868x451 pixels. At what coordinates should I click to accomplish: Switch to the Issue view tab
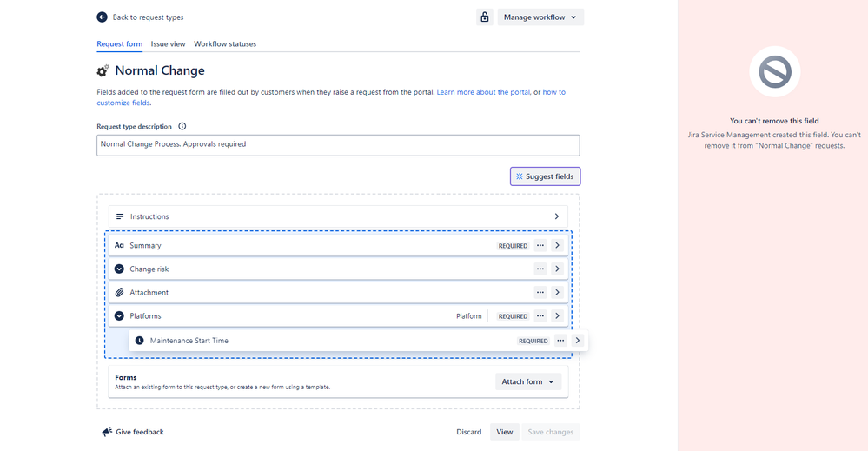[x=169, y=43]
